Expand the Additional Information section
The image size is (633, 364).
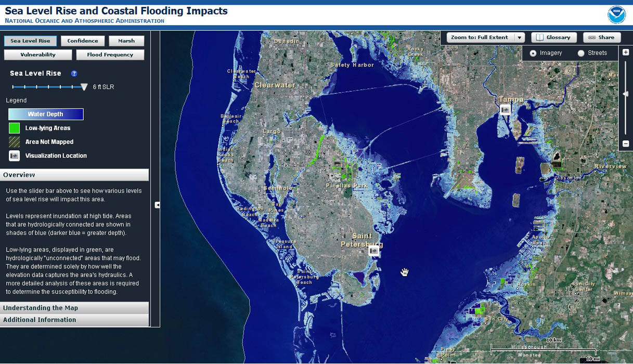point(74,320)
